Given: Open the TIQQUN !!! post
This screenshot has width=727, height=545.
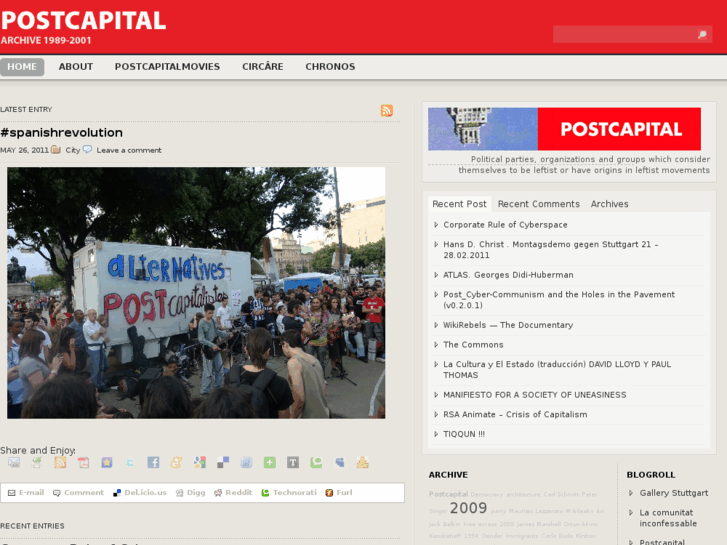Looking at the screenshot, I should click(x=464, y=434).
